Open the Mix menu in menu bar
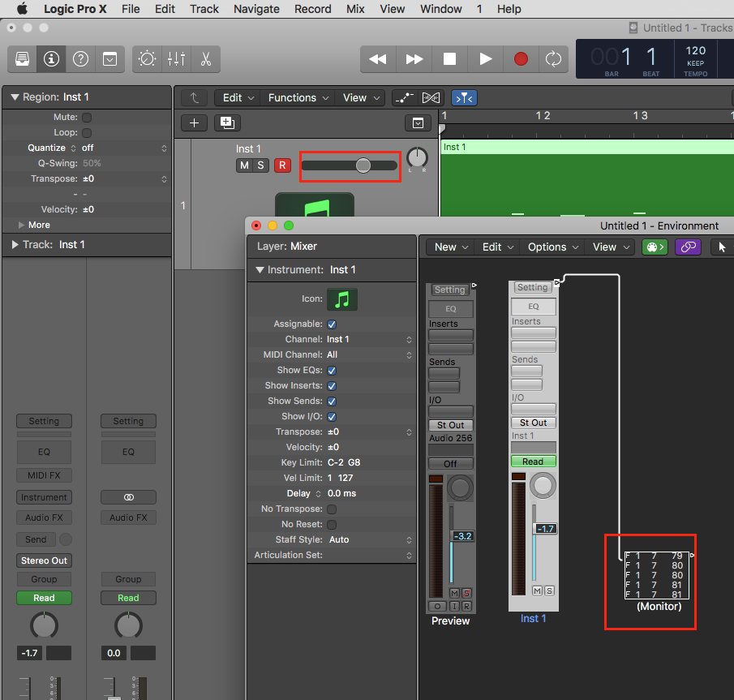The image size is (734, 700). [355, 9]
